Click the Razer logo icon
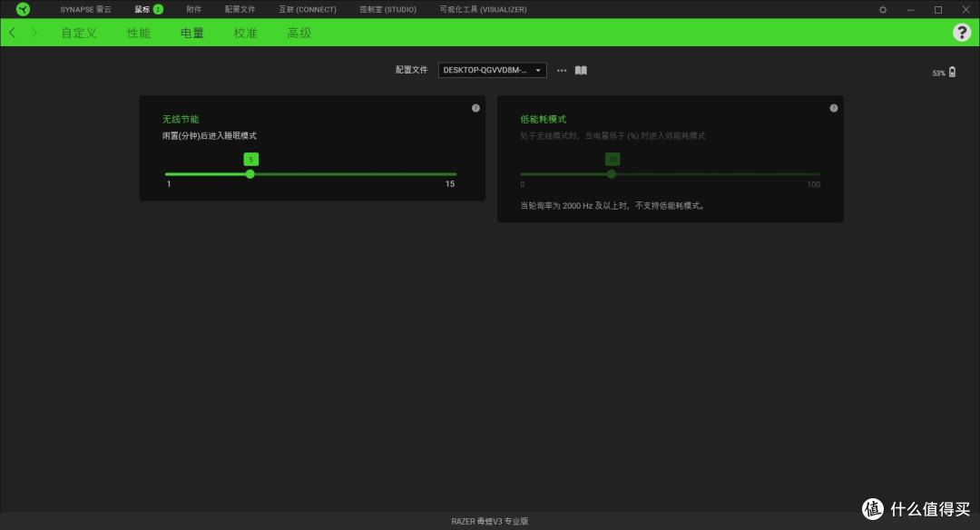Image resolution: width=980 pixels, height=530 pixels. pyautogui.click(x=23, y=9)
